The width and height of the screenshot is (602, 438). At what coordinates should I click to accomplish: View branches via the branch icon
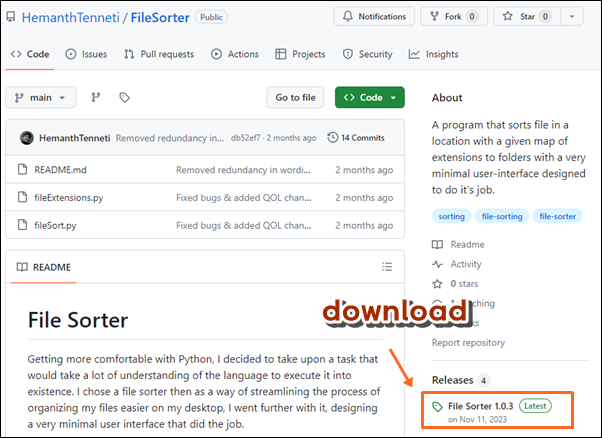click(96, 98)
